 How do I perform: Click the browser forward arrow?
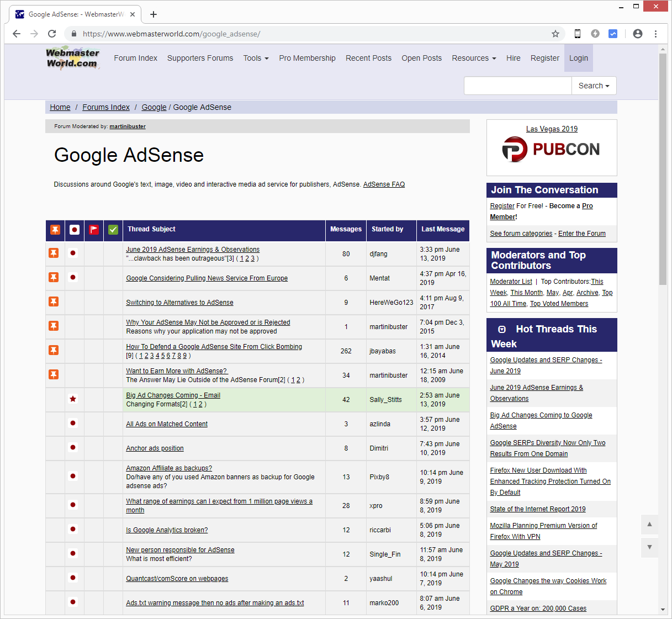tap(34, 34)
